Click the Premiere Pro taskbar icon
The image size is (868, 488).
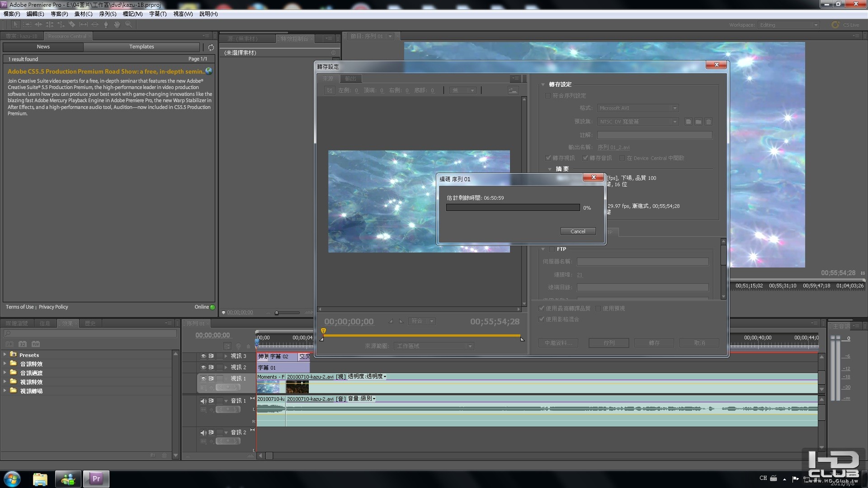(96, 479)
